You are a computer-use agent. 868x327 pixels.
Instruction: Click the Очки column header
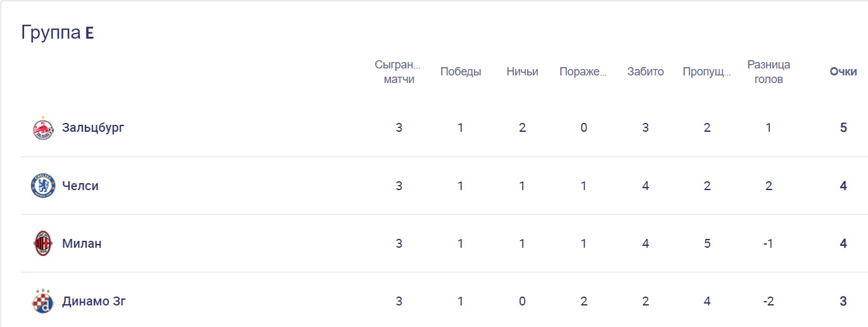[x=843, y=72]
